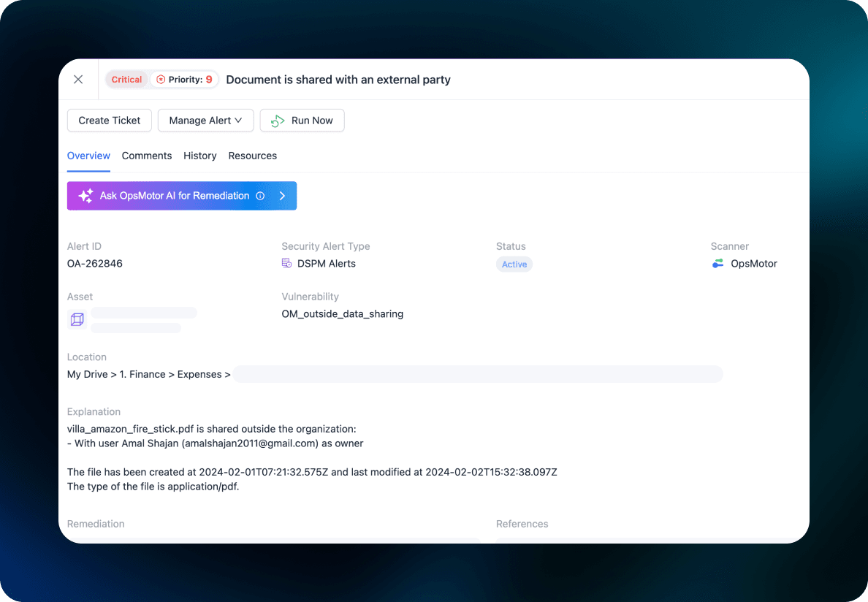Click the Priority 9 badge
The height and width of the screenshot is (602, 868).
pos(184,80)
